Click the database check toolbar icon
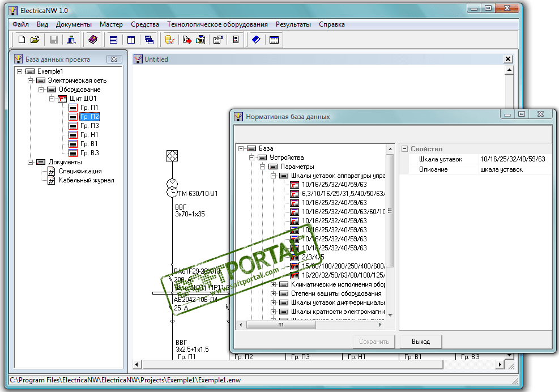 (170, 40)
